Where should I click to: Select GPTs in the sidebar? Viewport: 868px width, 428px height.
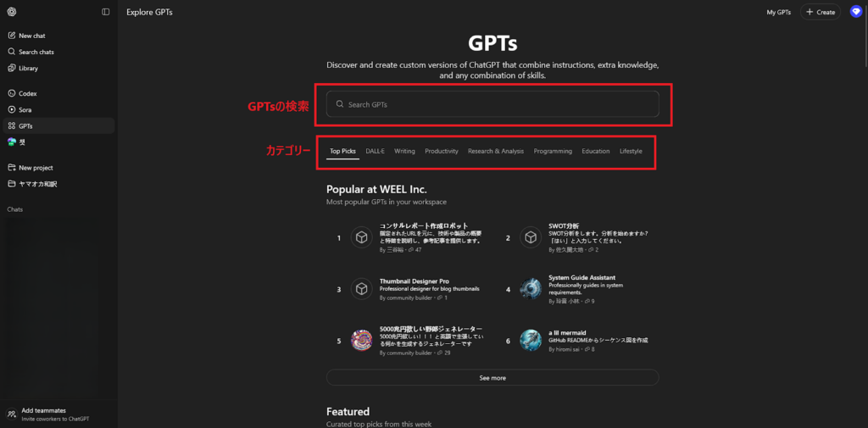click(x=58, y=125)
